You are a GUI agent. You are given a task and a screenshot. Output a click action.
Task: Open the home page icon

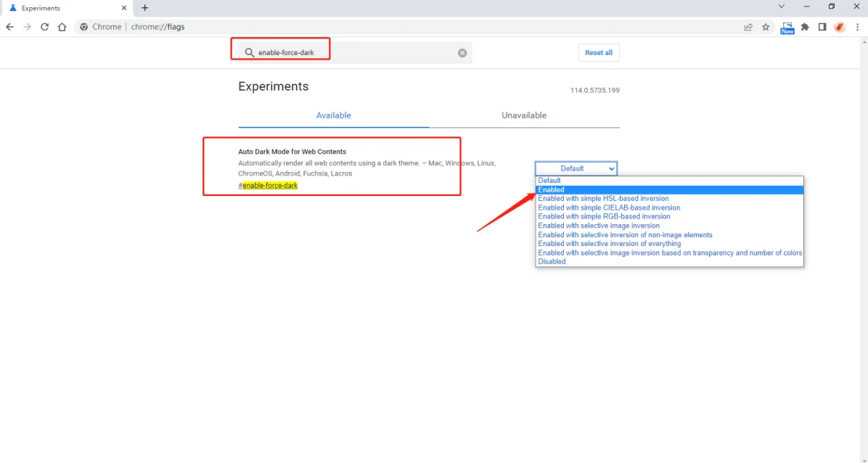point(62,27)
